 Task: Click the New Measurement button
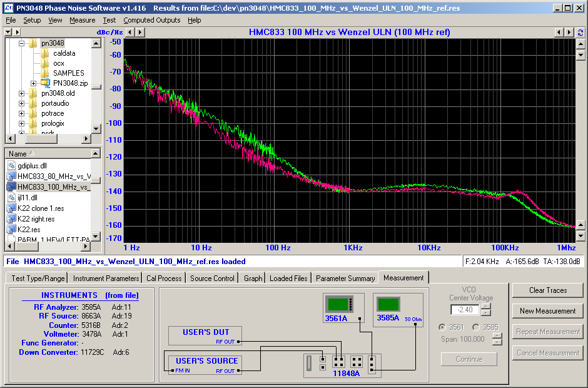tap(548, 311)
